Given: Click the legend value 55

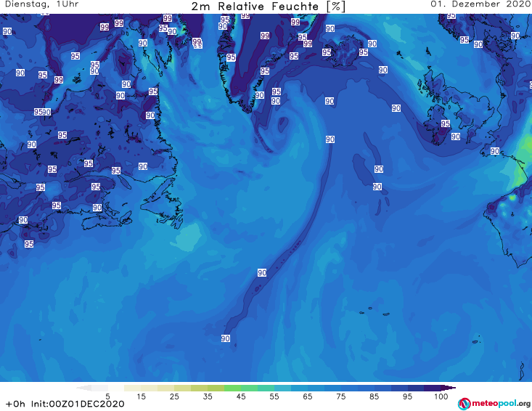Looking at the screenshot, I should pyautogui.click(x=274, y=396).
